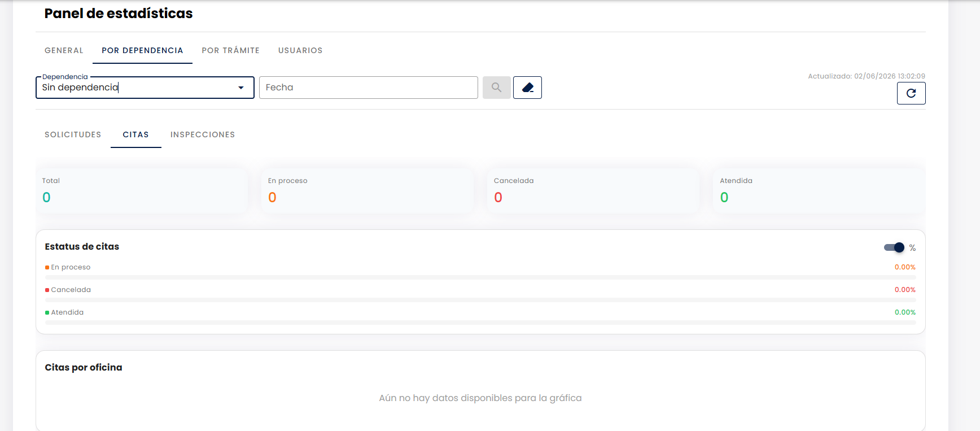Select the POR DEPENDENCIA tab
Viewport: 980px width, 431px height.
tap(142, 50)
